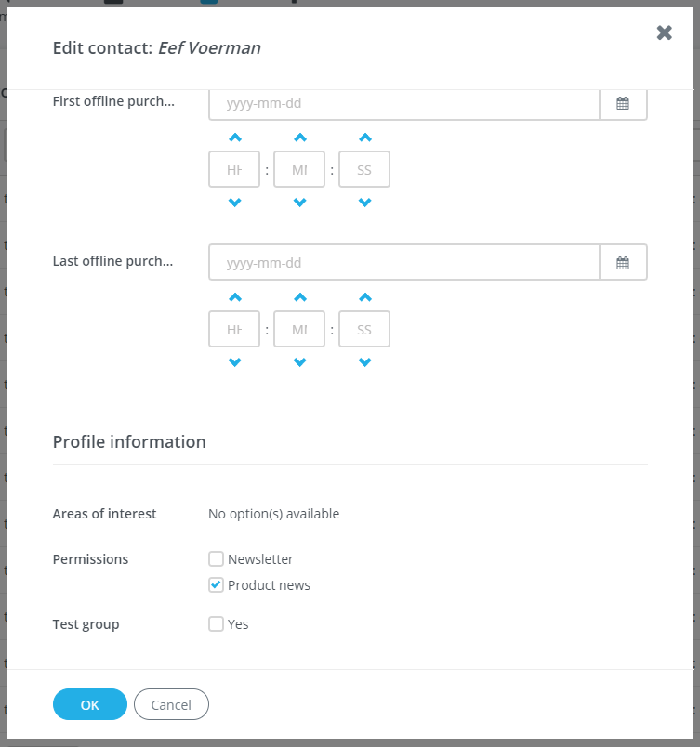Disable the Product news permission

(x=216, y=584)
